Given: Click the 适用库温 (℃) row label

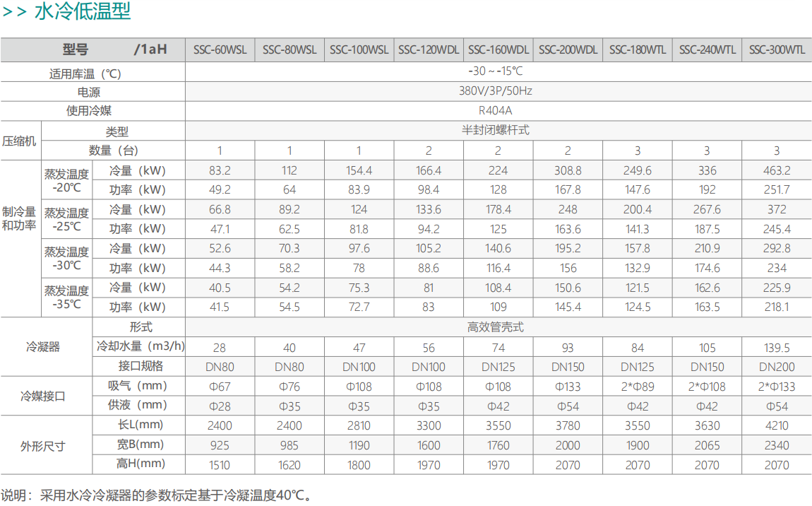Looking at the screenshot, I should pyautogui.click(x=85, y=73).
